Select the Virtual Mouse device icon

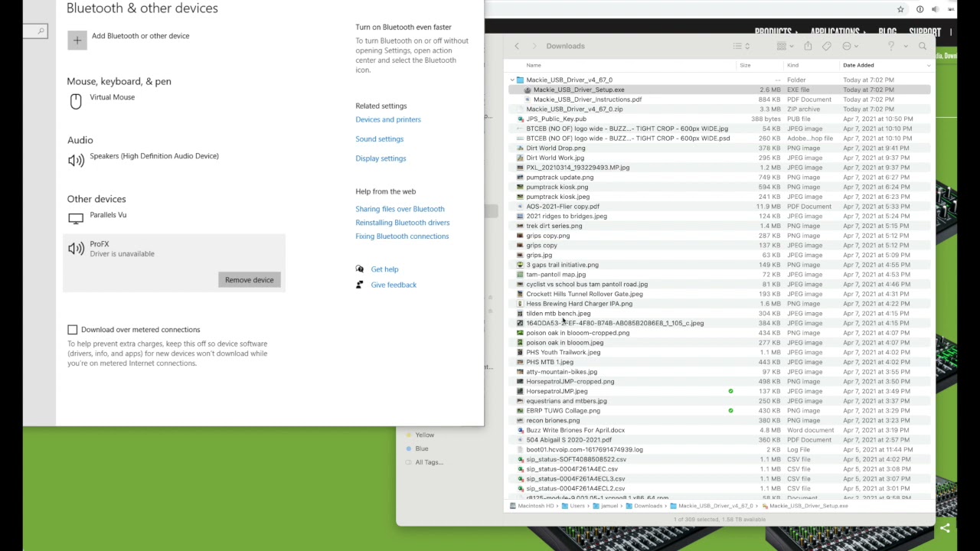[76, 102]
